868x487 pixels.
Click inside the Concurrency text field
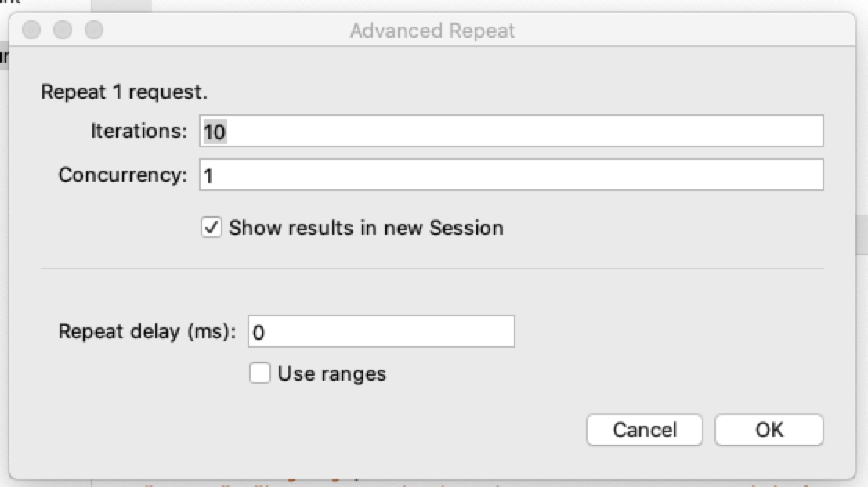click(511, 175)
